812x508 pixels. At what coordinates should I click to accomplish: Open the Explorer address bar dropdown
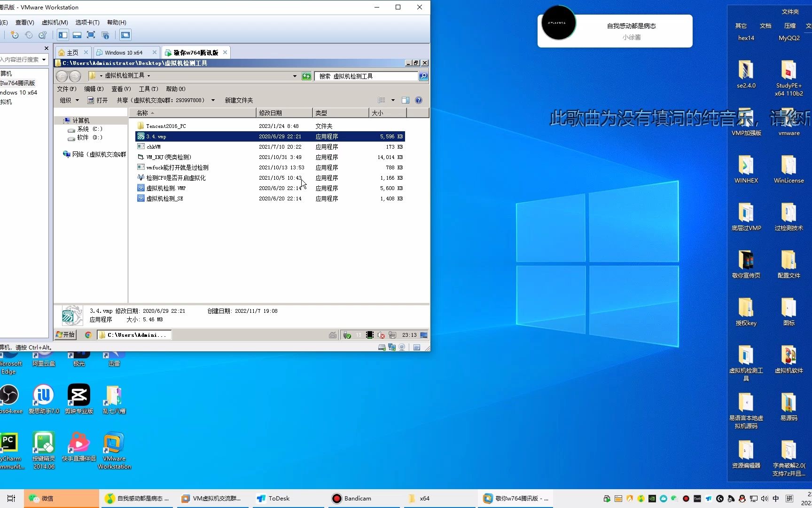pos(295,76)
